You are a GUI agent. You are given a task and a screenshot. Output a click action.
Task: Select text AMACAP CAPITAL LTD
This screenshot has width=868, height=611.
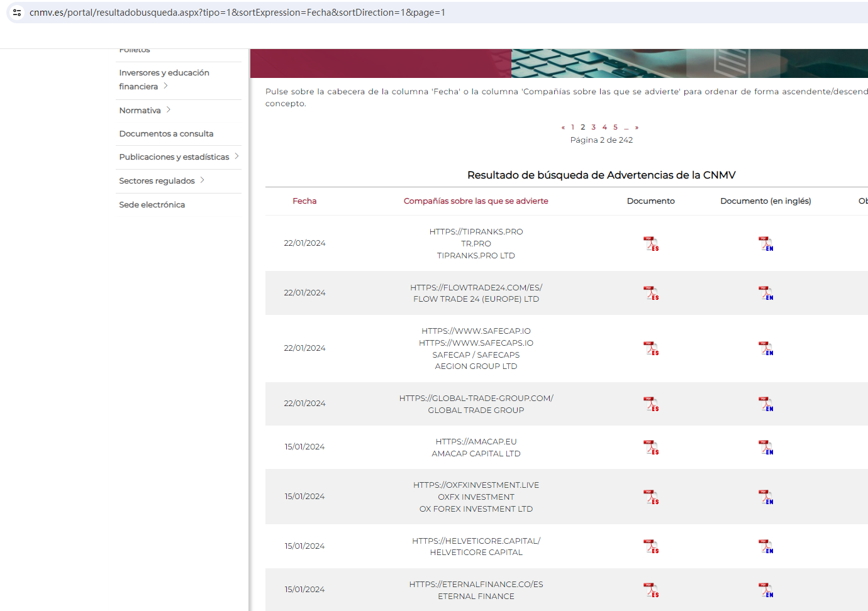pyautogui.click(x=476, y=454)
